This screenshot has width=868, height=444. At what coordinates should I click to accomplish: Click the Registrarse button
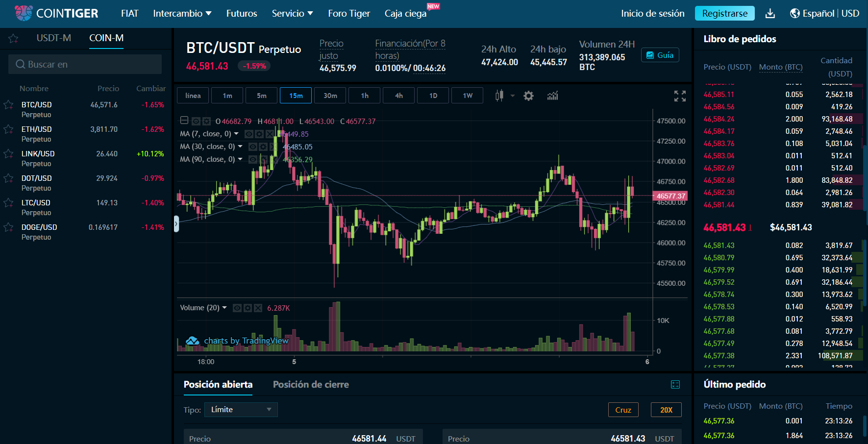(724, 13)
